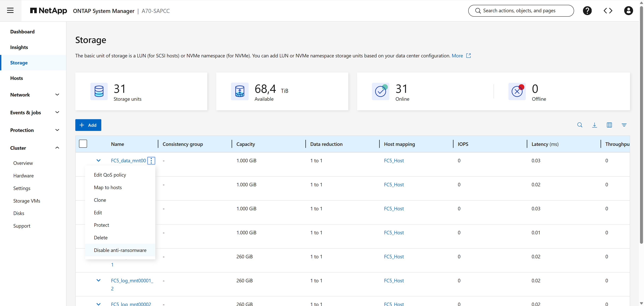Viewport: 644px width, 306px height.
Task: Click the Add button
Action: [x=88, y=125]
